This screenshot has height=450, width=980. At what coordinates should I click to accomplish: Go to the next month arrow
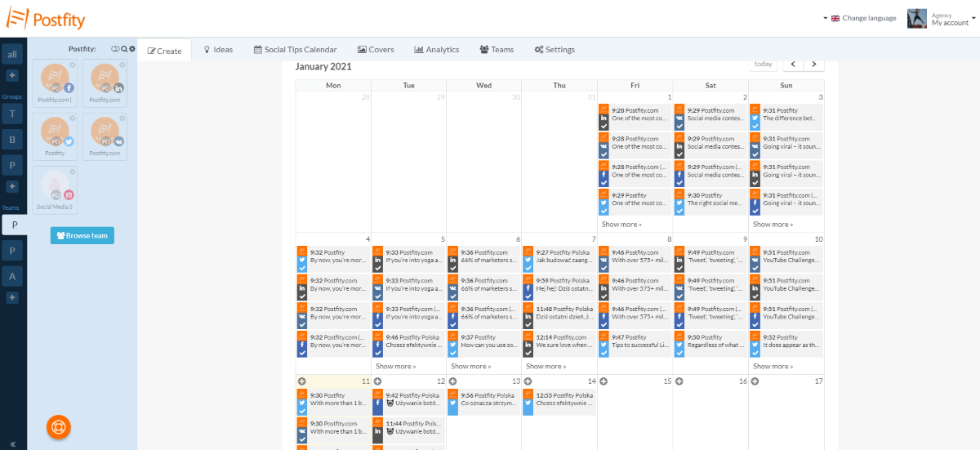[x=813, y=64]
